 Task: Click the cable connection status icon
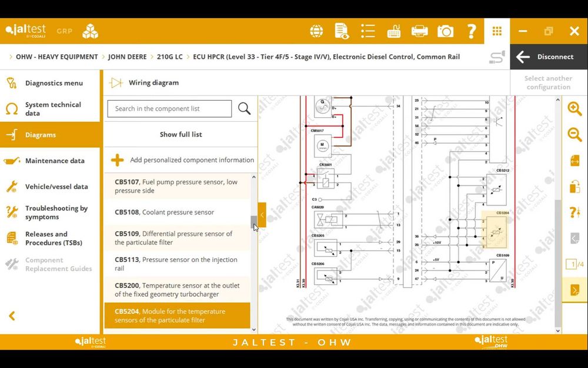tap(497, 57)
